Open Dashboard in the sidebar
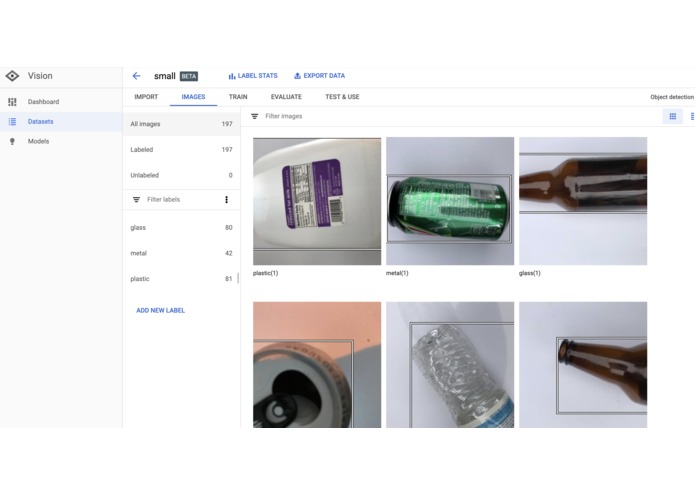Viewport: 695px width, 494px height. [x=61, y=102]
